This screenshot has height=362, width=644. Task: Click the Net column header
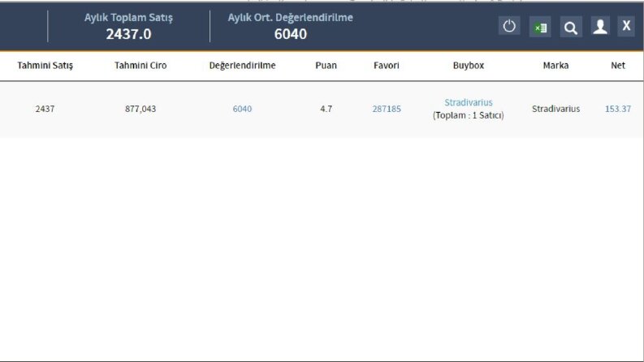[x=618, y=65]
